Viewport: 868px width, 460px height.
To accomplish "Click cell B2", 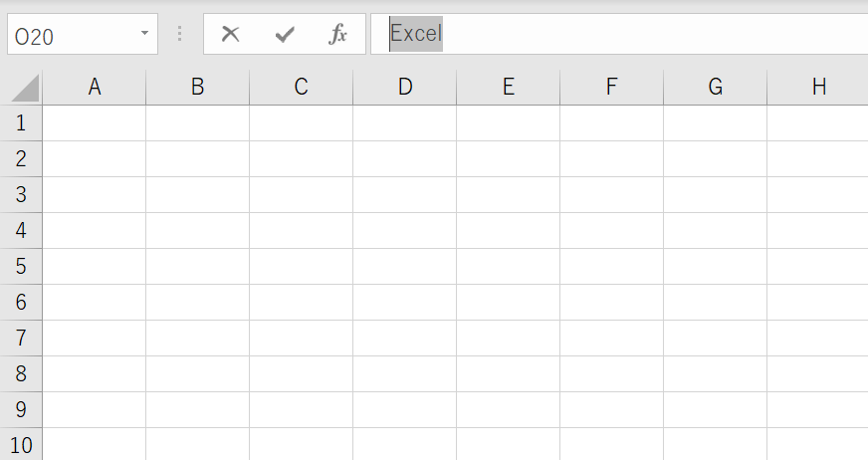I will 198,159.
